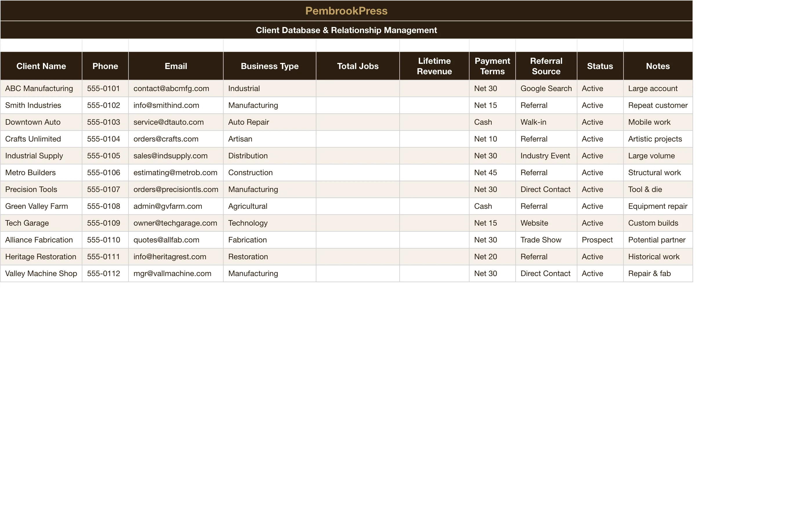
Task: Click the Alliance Fabrication client cell
Action: [x=41, y=240]
